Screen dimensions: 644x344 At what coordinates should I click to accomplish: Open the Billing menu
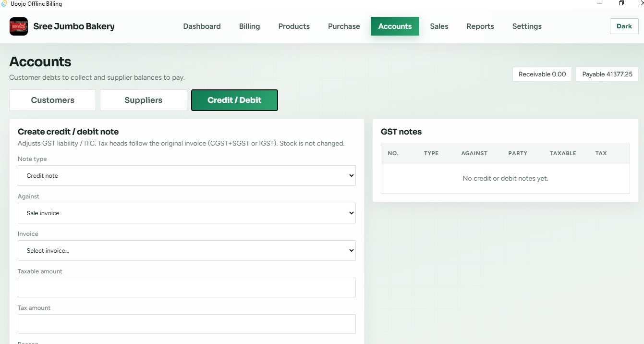click(x=249, y=26)
